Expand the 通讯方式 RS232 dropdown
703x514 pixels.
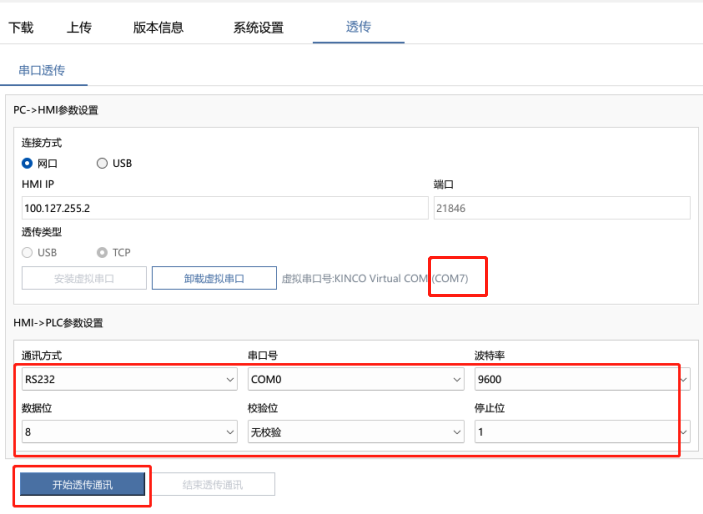pos(130,379)
